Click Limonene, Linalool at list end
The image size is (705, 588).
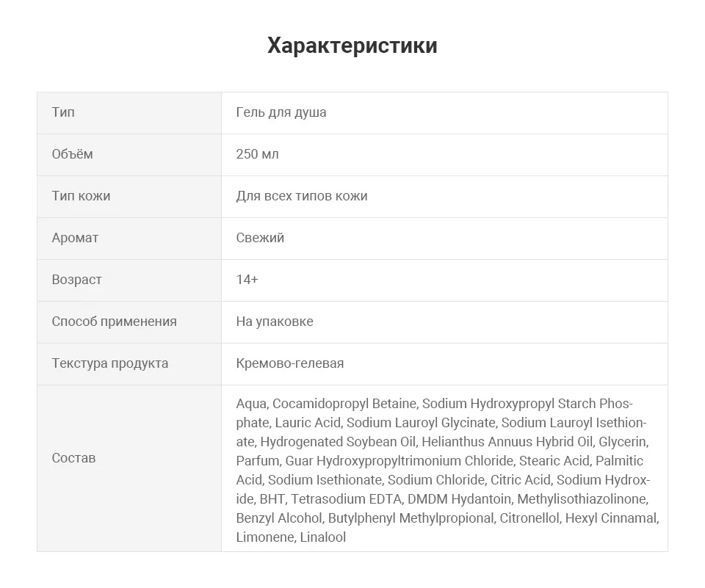[x=291, y=537]
